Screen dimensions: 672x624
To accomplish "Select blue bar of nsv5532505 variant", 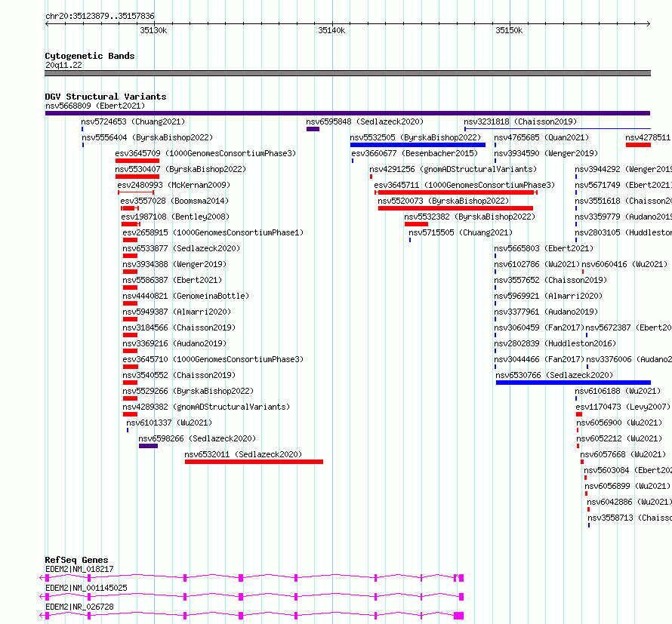I will pyautogui.click(x=418, y=145).
